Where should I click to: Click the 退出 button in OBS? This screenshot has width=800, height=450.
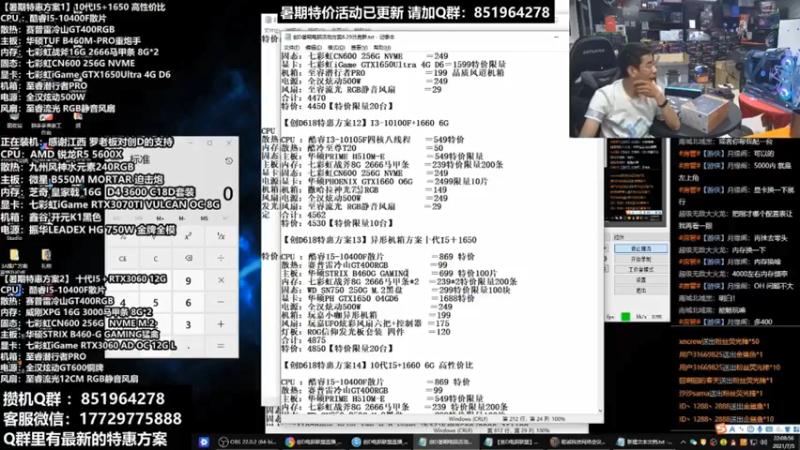click(641, 290)
